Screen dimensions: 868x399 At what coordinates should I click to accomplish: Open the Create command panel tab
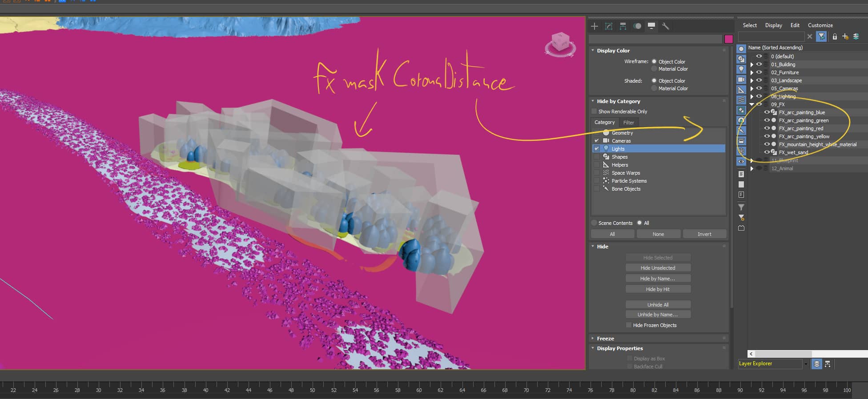click(595, 26)
